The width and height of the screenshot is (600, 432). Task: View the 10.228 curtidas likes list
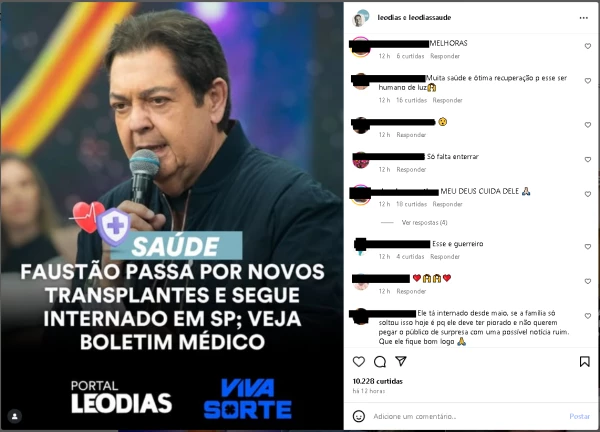(378, 381)
